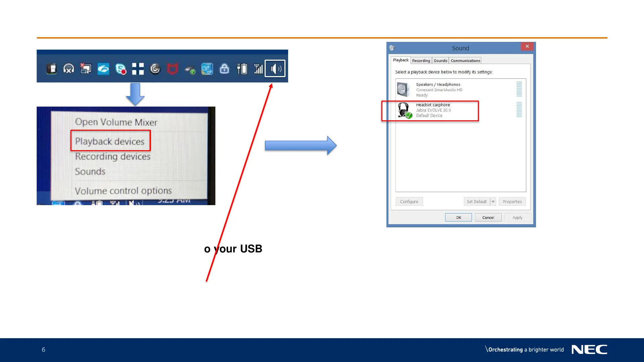Screen dimensions: 644x362
Task: Click the battery power tray icon
Action: tap(241, 69)
